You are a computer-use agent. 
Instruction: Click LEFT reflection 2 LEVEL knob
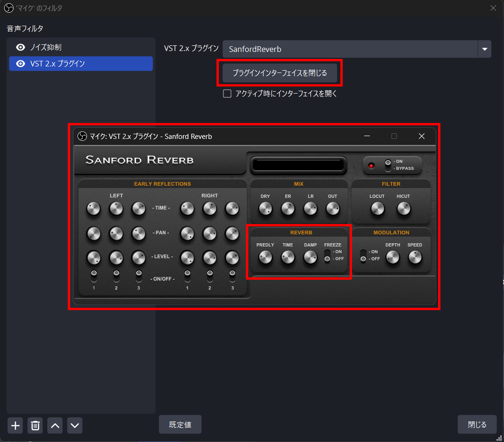click(116, 258)
